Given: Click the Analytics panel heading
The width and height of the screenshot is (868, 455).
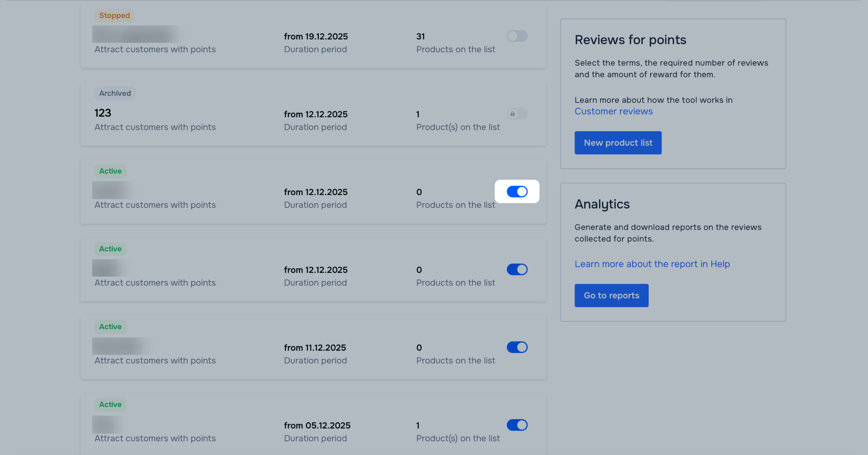Looking at the screenshot, I should 602,204.
